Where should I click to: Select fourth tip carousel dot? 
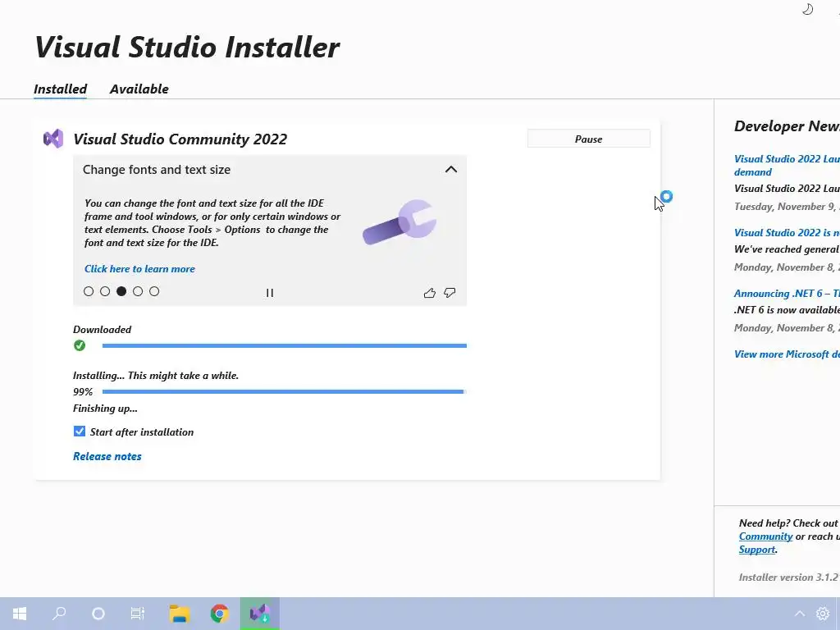138,291
